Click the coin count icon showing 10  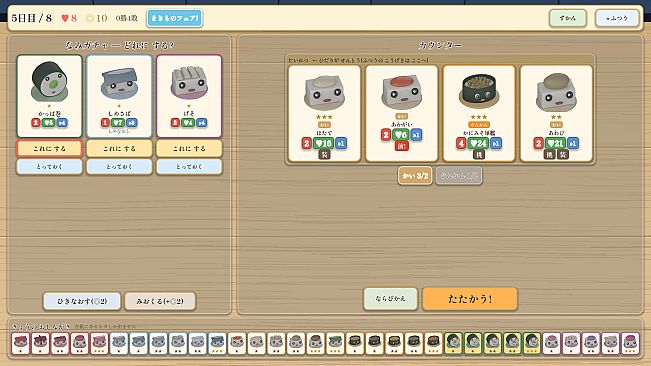tap(90, 18)
